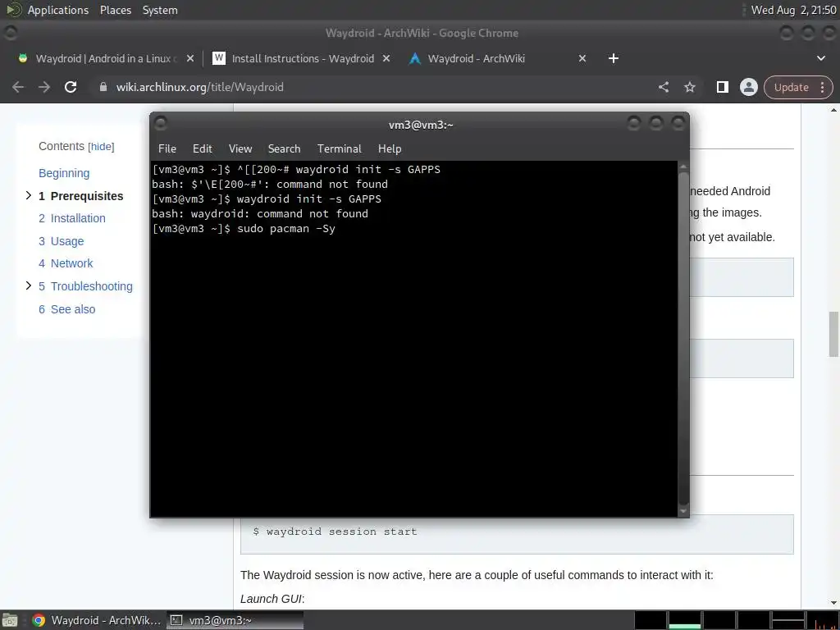Screen dimensions: 840x630
Task: Go to Troubleshooting section
Action: [85, 286]
